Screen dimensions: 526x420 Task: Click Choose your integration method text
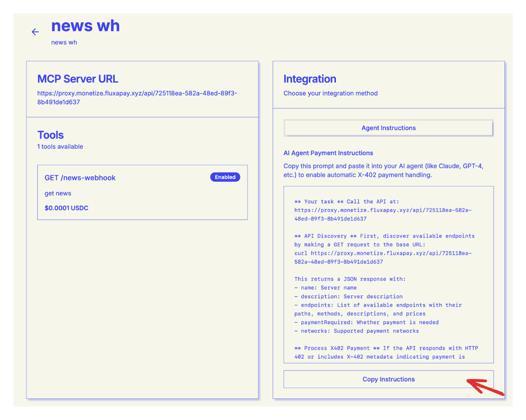tap(330, 93)
